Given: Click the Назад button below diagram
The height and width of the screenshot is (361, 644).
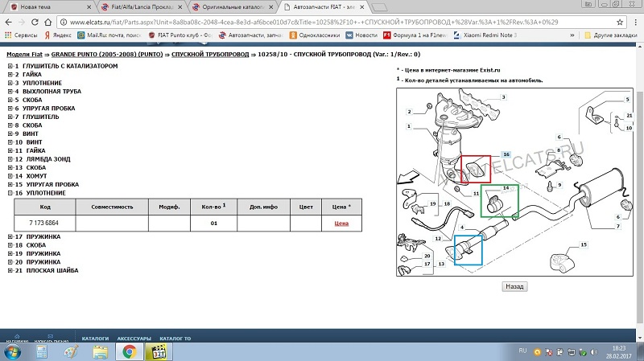Looking at the screenshot, I should (513, 285).
